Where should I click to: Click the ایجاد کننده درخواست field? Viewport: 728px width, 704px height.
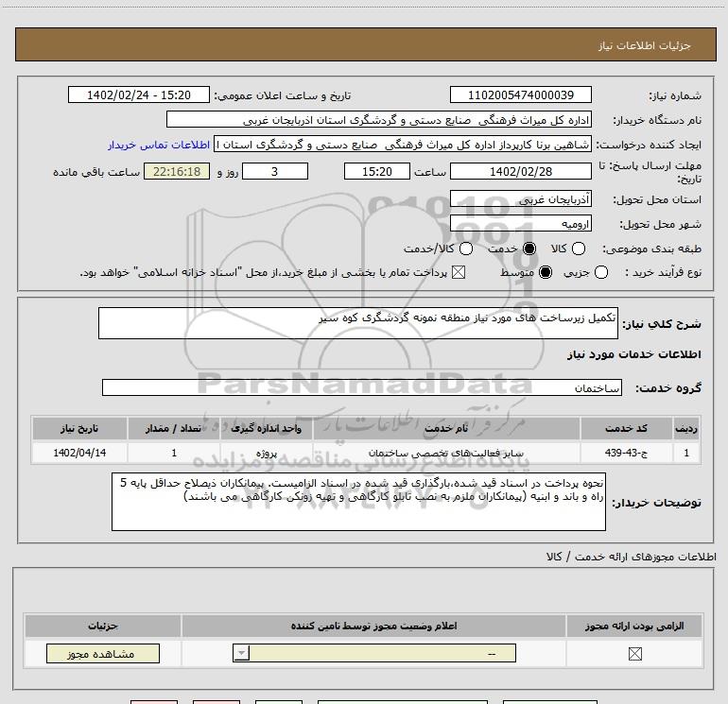[x=402, y=145]
